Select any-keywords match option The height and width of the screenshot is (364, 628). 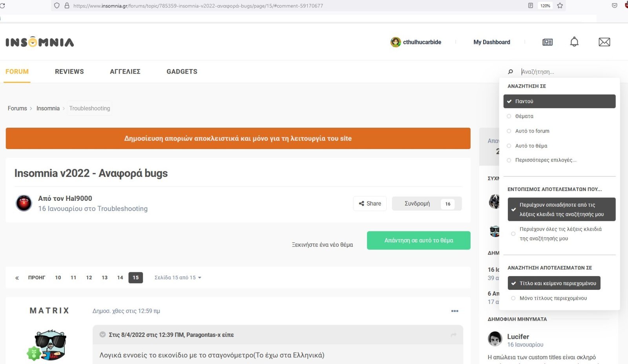(561, 209)
